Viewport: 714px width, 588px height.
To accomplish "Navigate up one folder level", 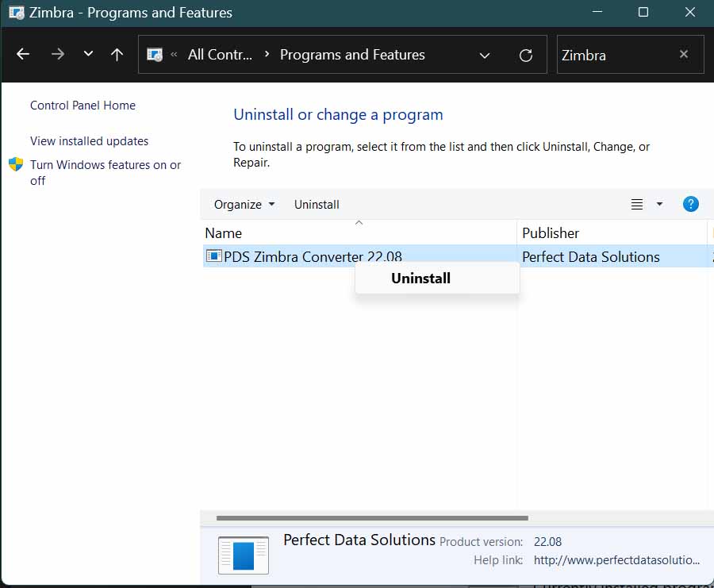I will [117, 54].
